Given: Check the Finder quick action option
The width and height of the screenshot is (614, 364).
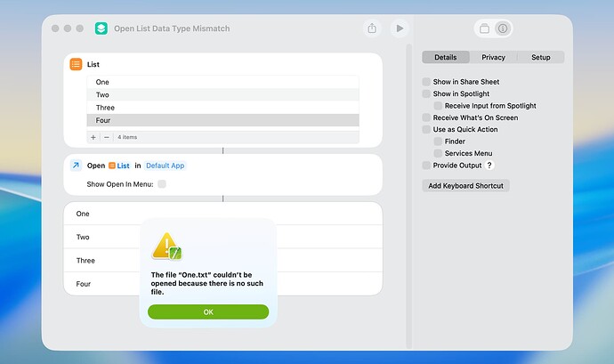Looking at the screenshot, I should coord(438,142).
